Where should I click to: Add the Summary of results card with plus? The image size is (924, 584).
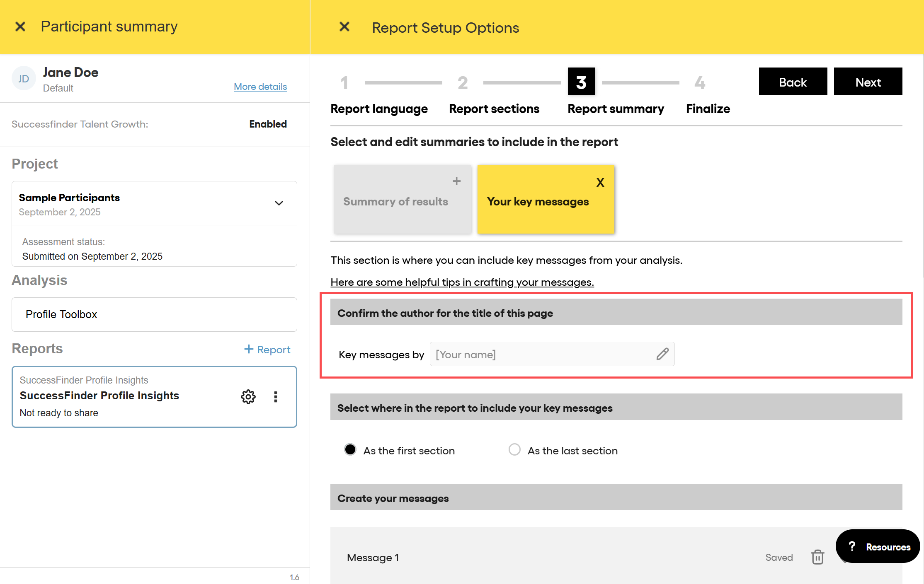coord(456,181)
